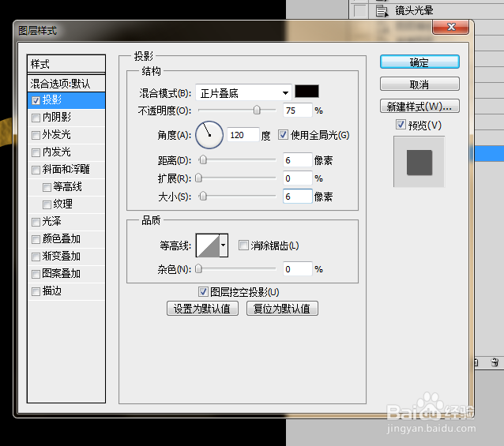Click the 等高线 contour thumbnail
The width and height of the screenshot is (504, 446).
[208, 245]
